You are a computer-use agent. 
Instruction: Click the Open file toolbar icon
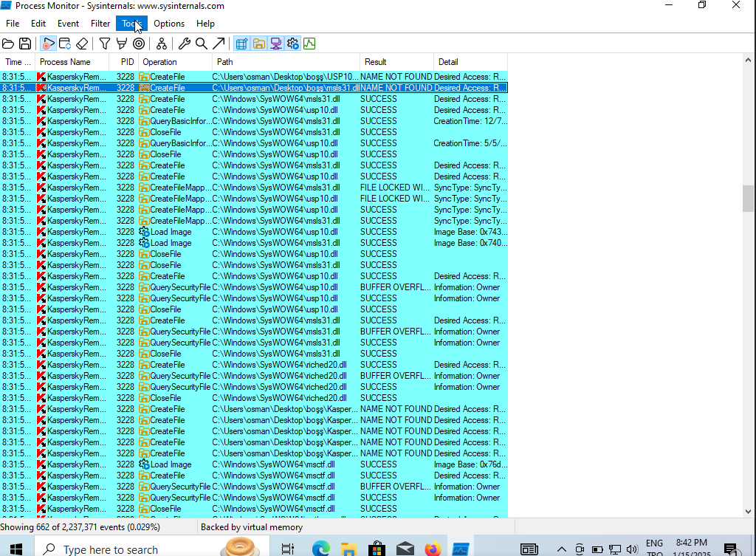click(8, 44)
